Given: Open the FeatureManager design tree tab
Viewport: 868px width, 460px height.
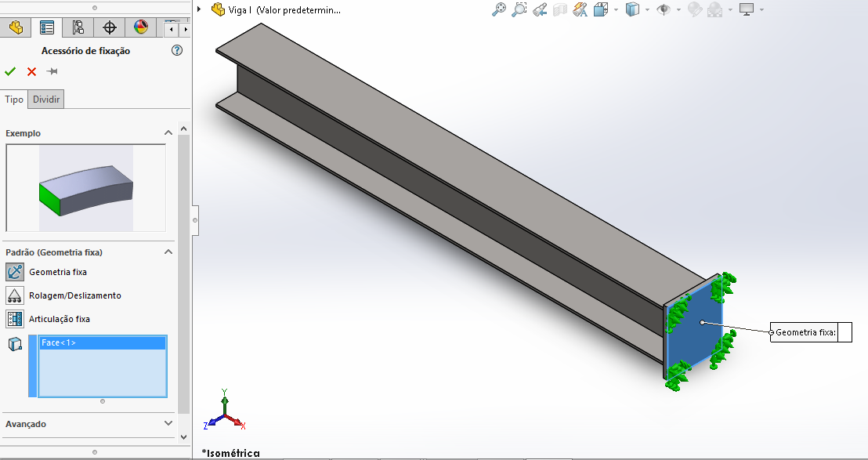Looking at the screenshot, I should click(x=16, y=27).
